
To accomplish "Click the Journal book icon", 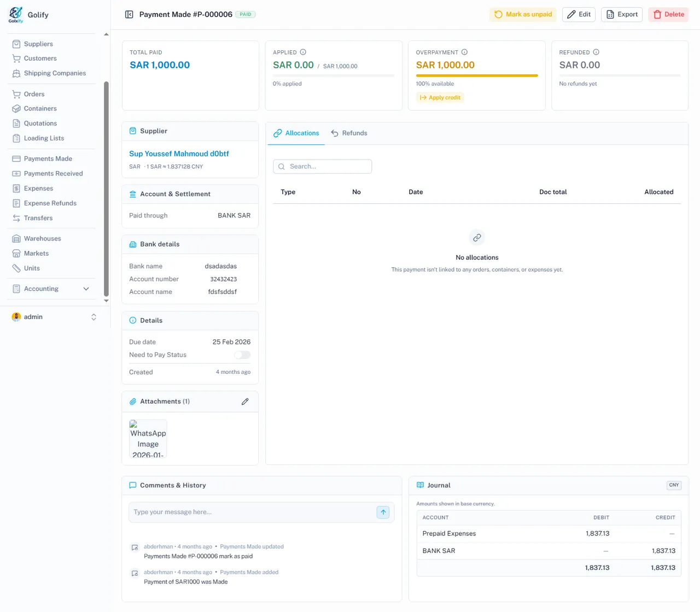I will pos(421,485).
